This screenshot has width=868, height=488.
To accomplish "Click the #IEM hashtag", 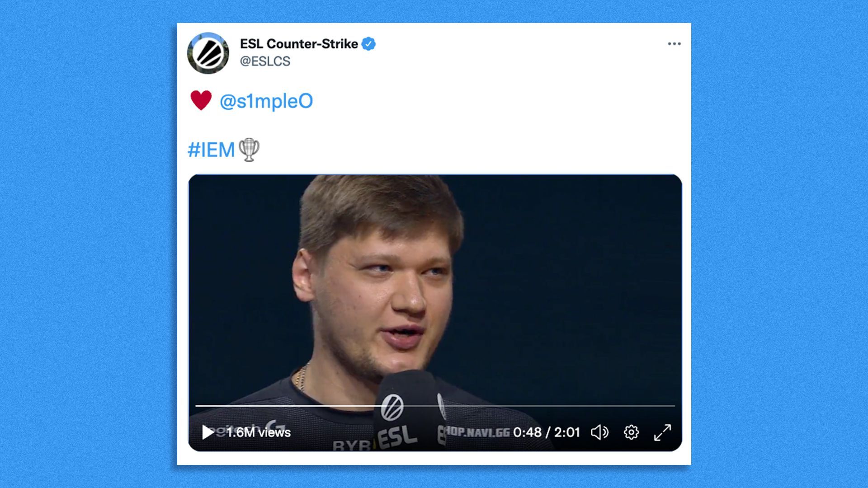I will click(211, 150).
